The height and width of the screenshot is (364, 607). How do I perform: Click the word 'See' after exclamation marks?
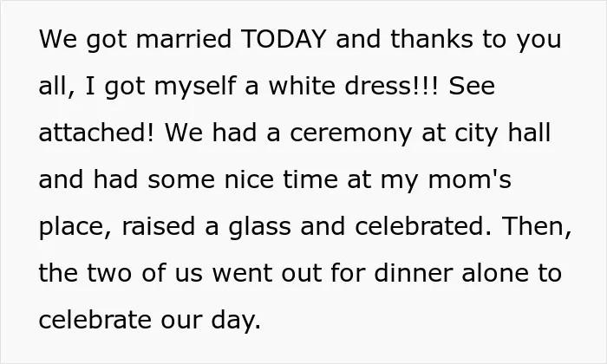pos(472,86)
